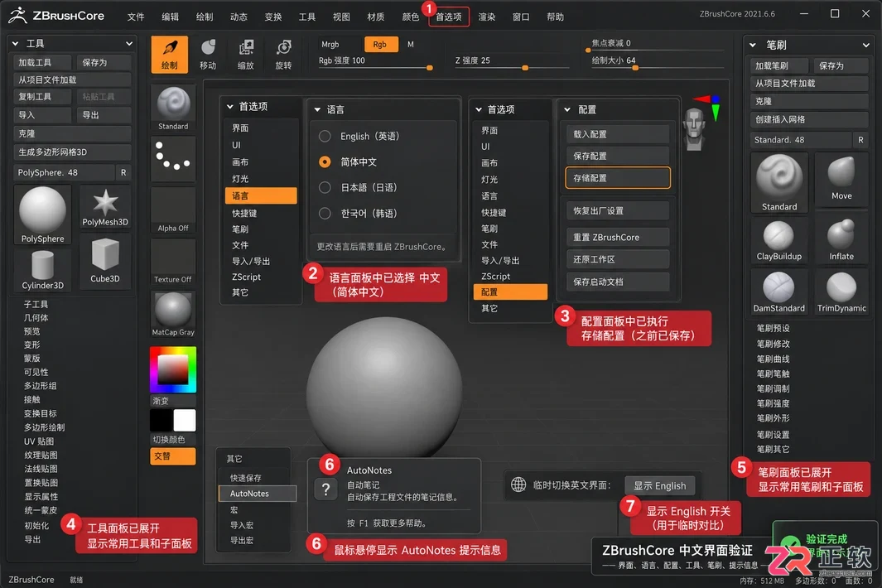Collapse the 笔刷 panel header arrow
This screenshot has height=588, width=882.
click(753, 45)
